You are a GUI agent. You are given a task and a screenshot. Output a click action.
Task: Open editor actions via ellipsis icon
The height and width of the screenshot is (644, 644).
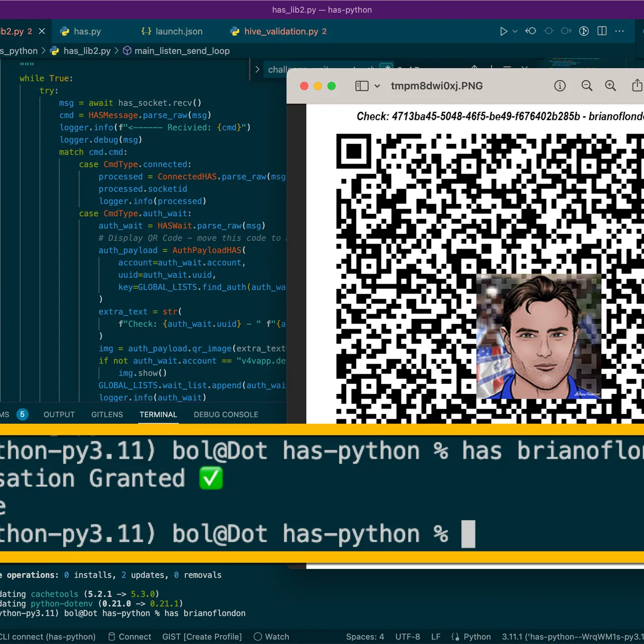(619, 31)
